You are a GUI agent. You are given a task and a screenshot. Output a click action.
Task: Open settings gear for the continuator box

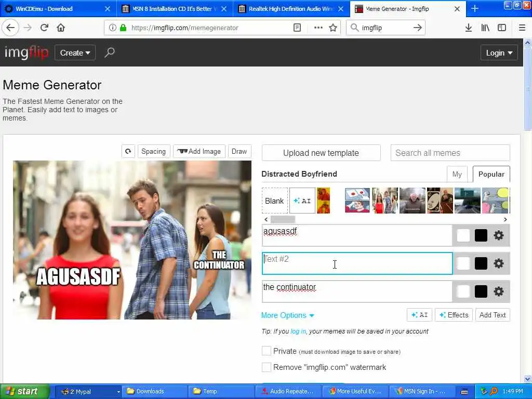point(498,291)
